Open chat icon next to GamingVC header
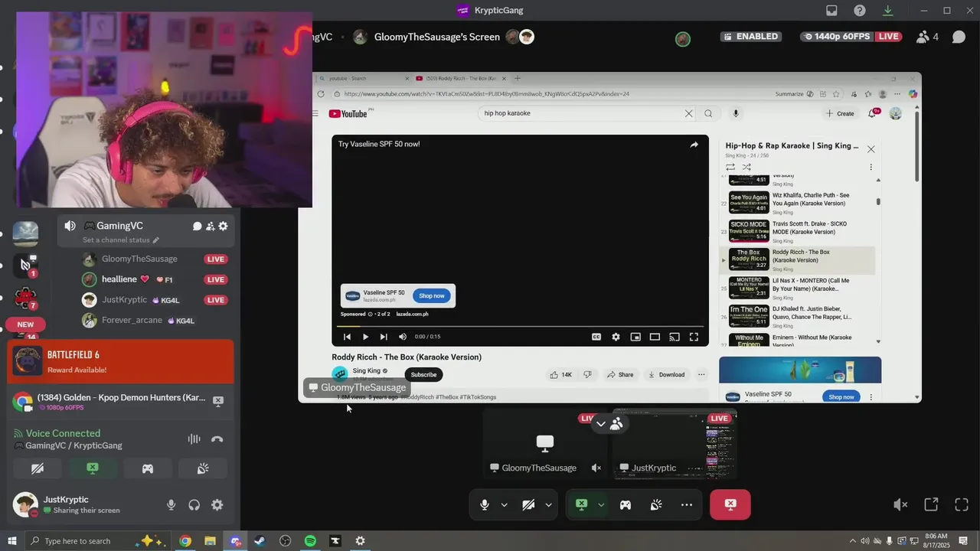 pyautogui.click(x=197, y=227)
